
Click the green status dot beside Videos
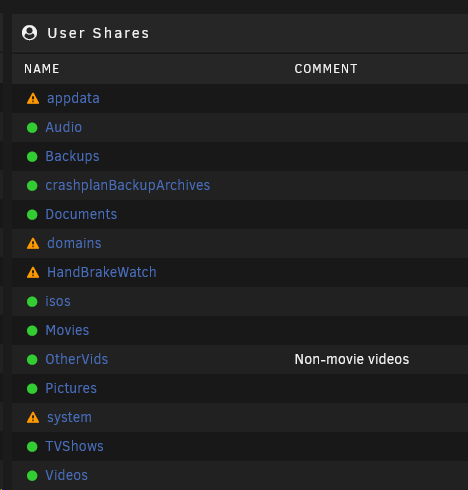(32, 476)
